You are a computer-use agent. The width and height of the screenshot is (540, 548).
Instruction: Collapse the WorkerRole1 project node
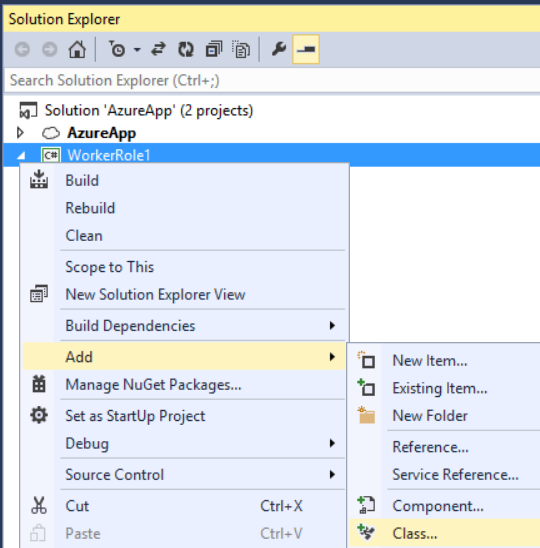point(21,156)
